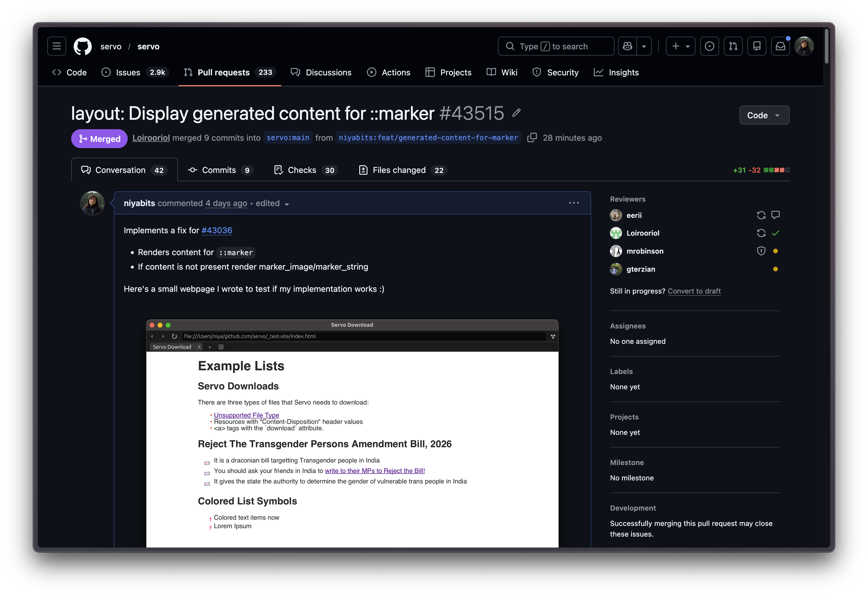
Task: Open the Pull requests shortcut icon in header
Action: coord(733,46)
